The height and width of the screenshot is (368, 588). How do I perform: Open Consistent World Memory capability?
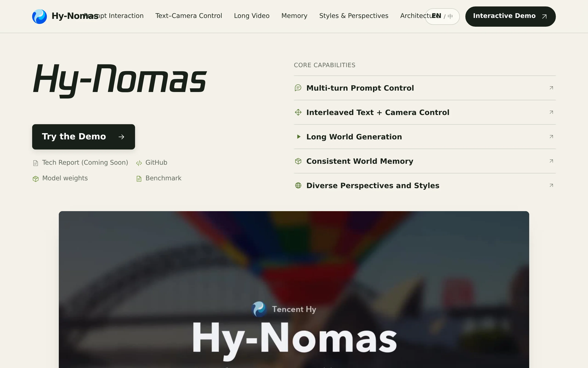coord(425,161)
